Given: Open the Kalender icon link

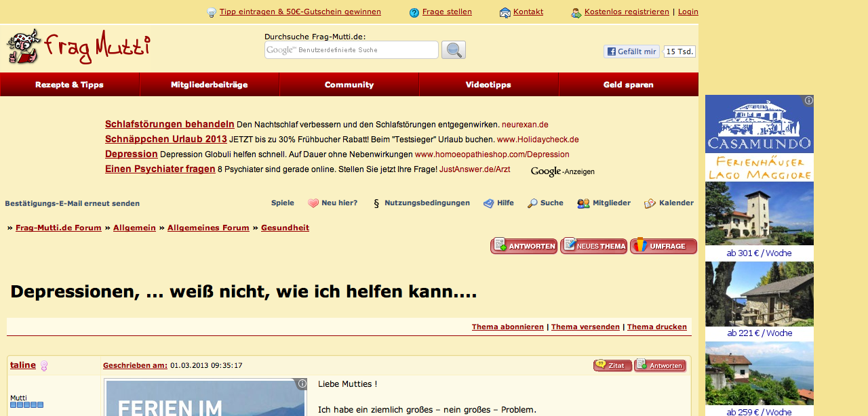Looking at the screenshot, I should (x=650, y=203).
